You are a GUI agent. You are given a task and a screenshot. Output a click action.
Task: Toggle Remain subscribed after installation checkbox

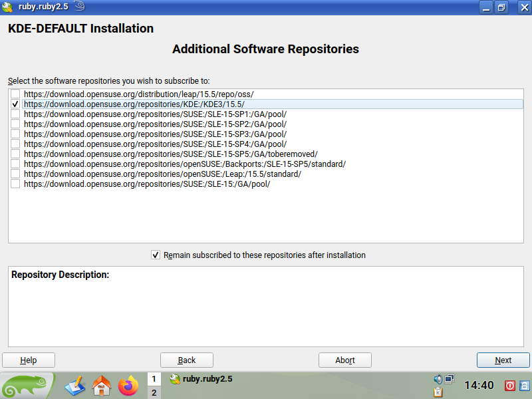(156, 255)
